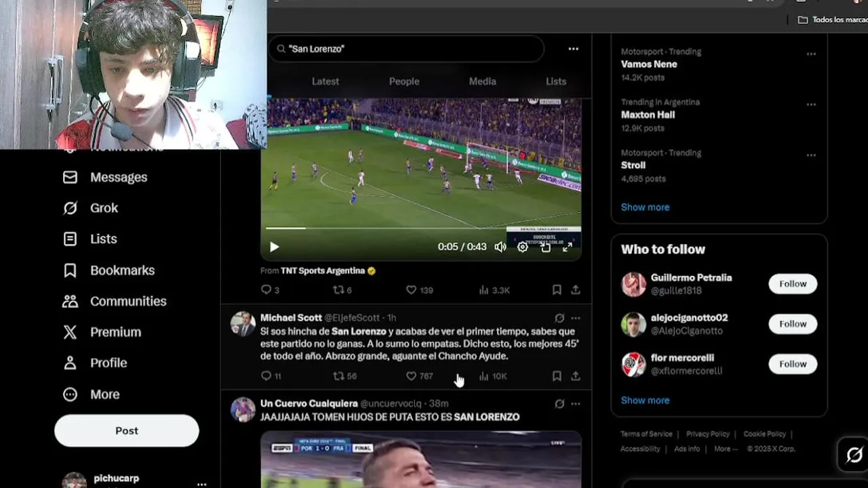Switch to the Lists search tab
The height and width of the screenshot is (488, 868).
(556, 81)
